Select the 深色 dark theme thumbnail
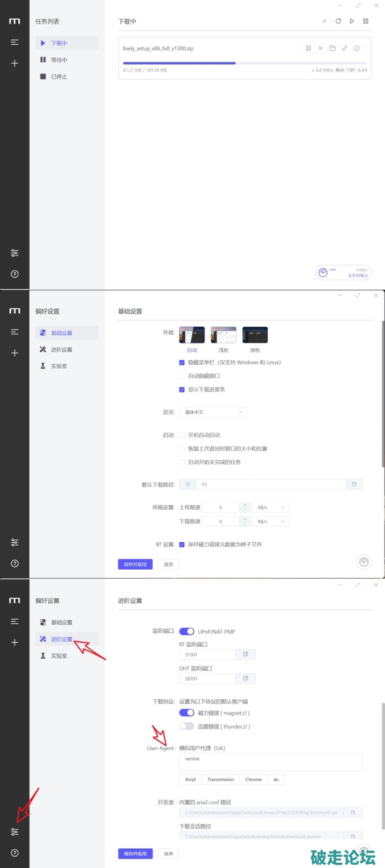This screenshot has width=385, height=868. [x=255, y=335]
